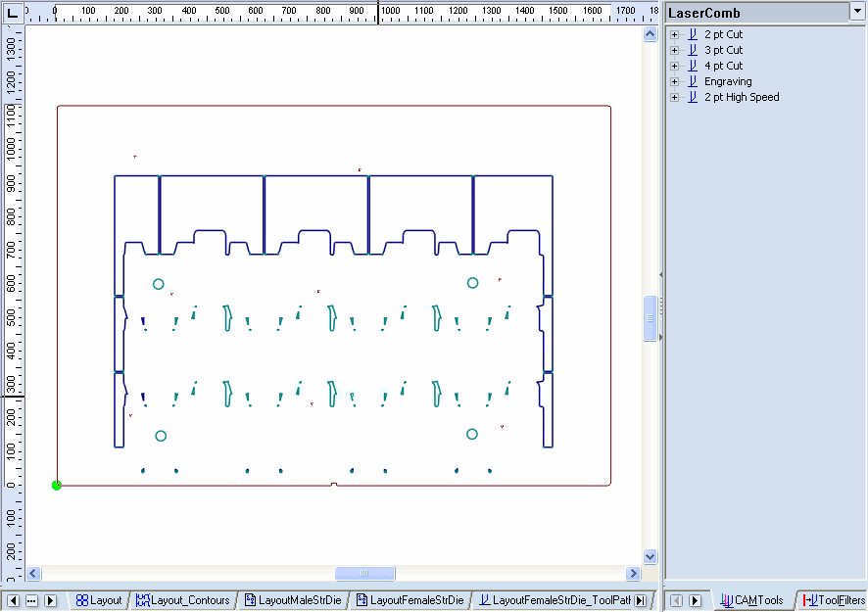Expand the 2 pt Cut tree node
The width and height of the screenshot is (868, 612).
coord(674,34)
